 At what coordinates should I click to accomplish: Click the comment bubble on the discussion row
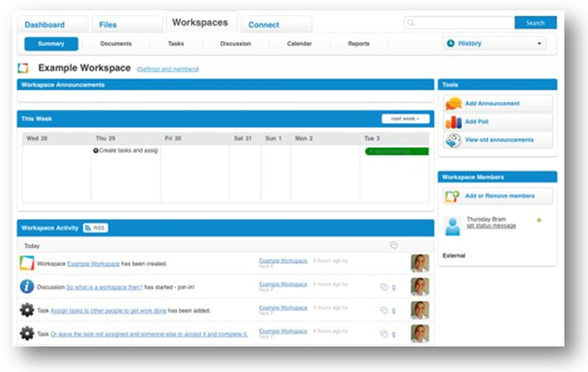384,287
